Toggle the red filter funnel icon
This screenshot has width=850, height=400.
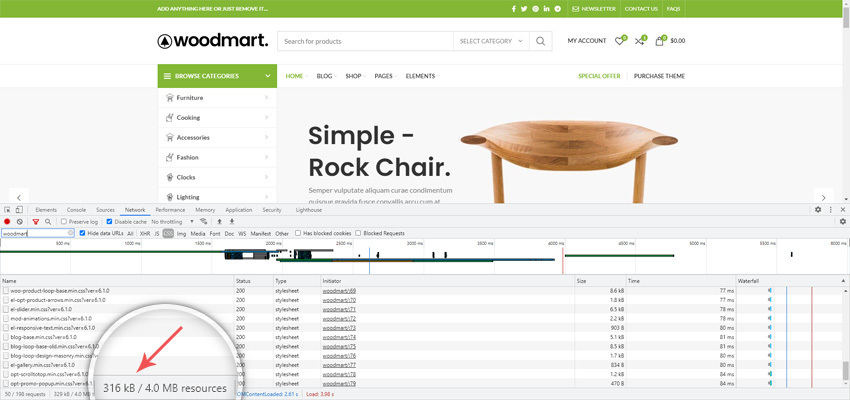36,222
